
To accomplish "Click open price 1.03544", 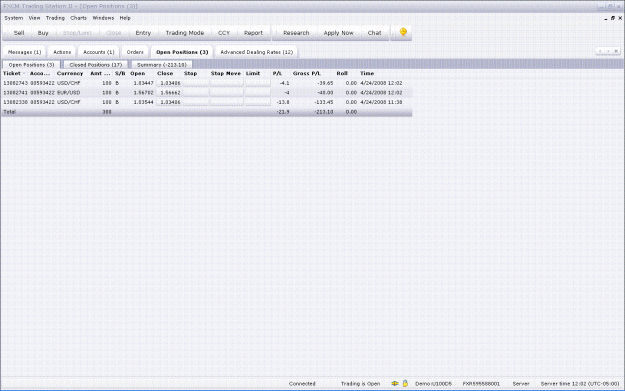I will pyautogui.click(x=142, y=102).
